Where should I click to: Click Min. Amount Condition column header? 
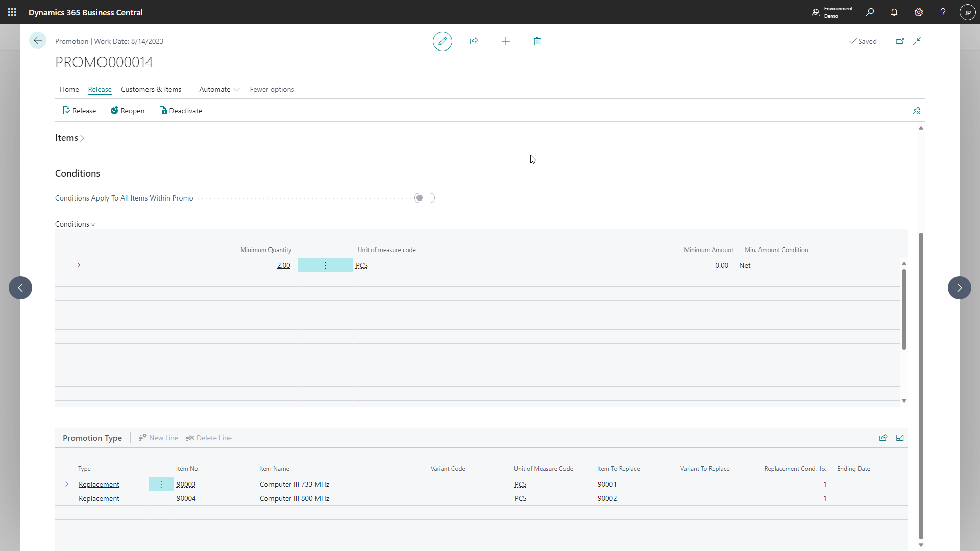point(776,250)
